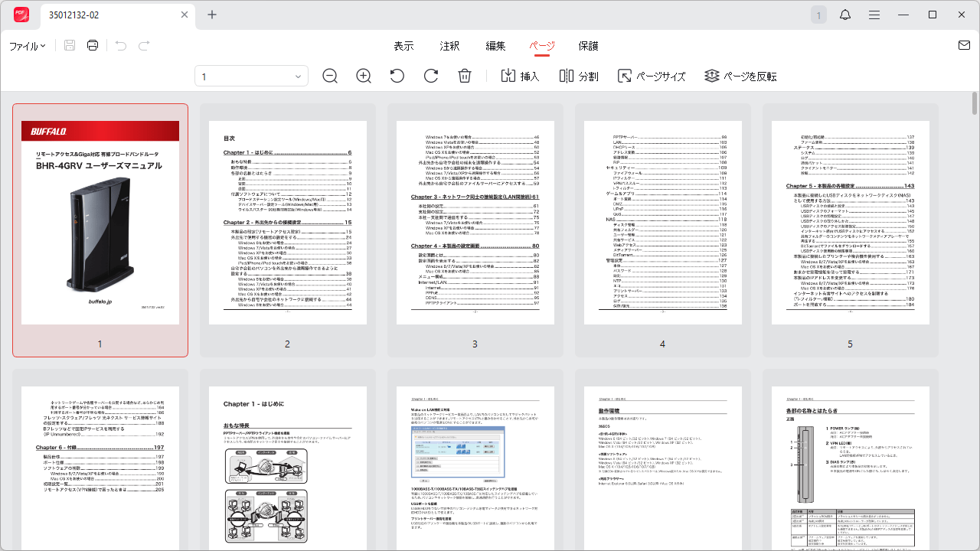Delete selected page with trash icon

(x=465, y=76)
